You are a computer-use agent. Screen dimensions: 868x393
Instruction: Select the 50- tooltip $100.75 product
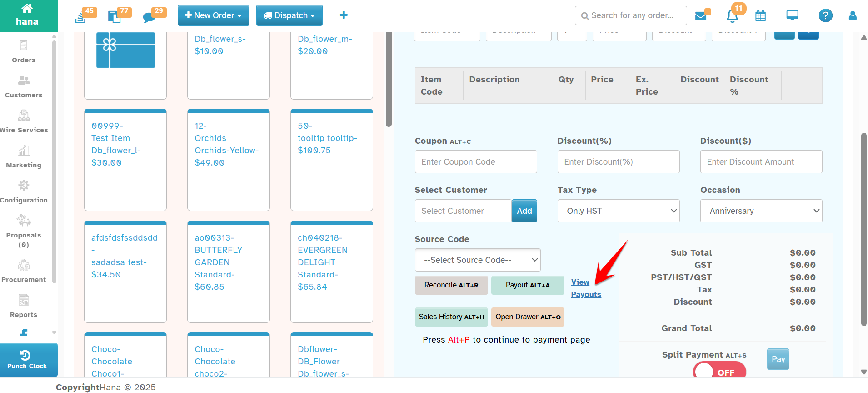(332, 160)
